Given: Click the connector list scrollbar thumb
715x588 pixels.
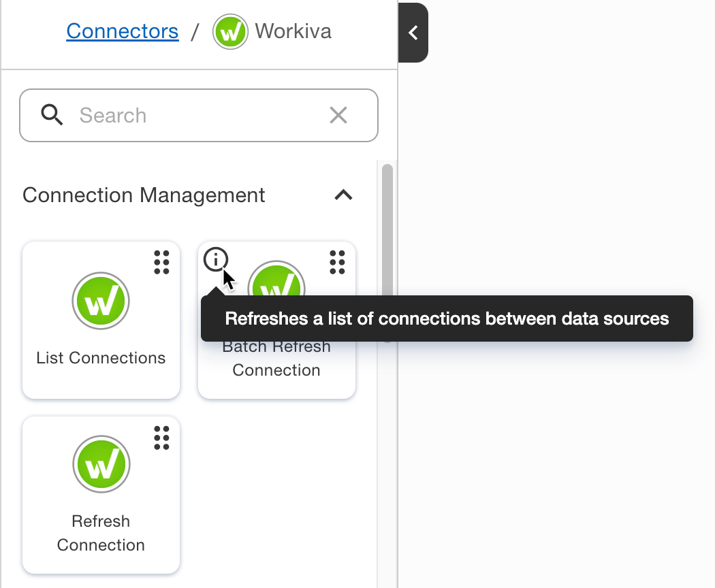Looking at the screenshot, I should click(387, 230).
